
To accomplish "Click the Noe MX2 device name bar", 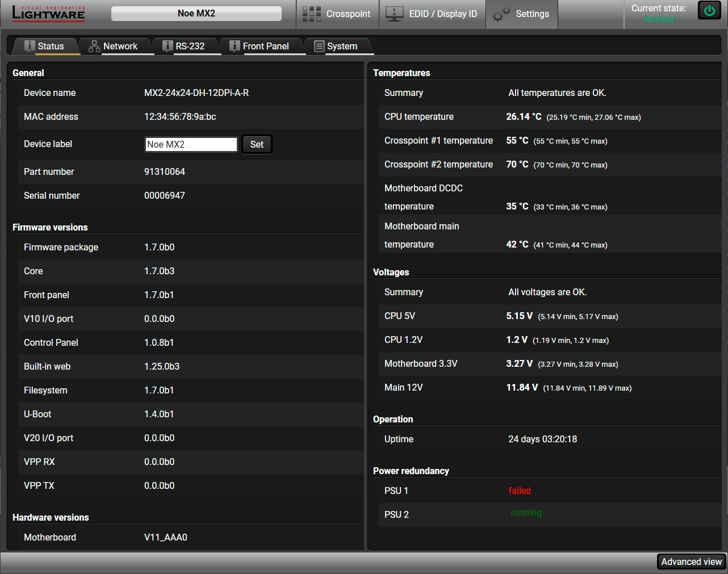I will tap(196, 14).
